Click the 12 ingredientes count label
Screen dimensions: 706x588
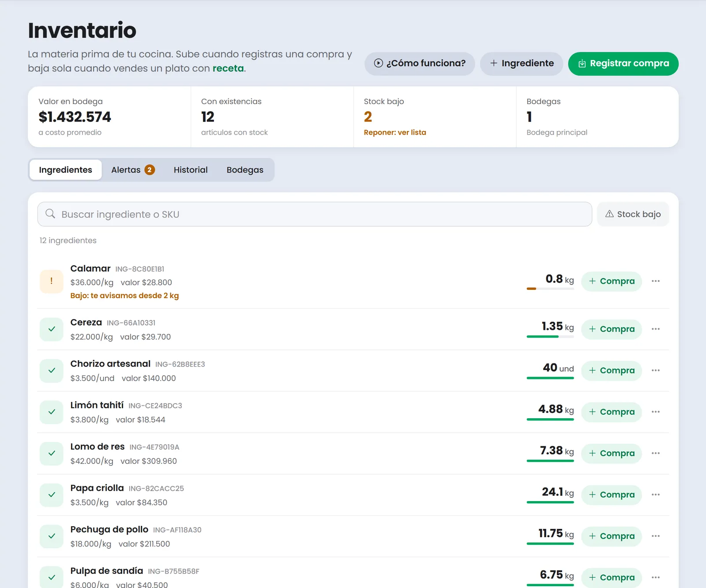pos(68,240)
